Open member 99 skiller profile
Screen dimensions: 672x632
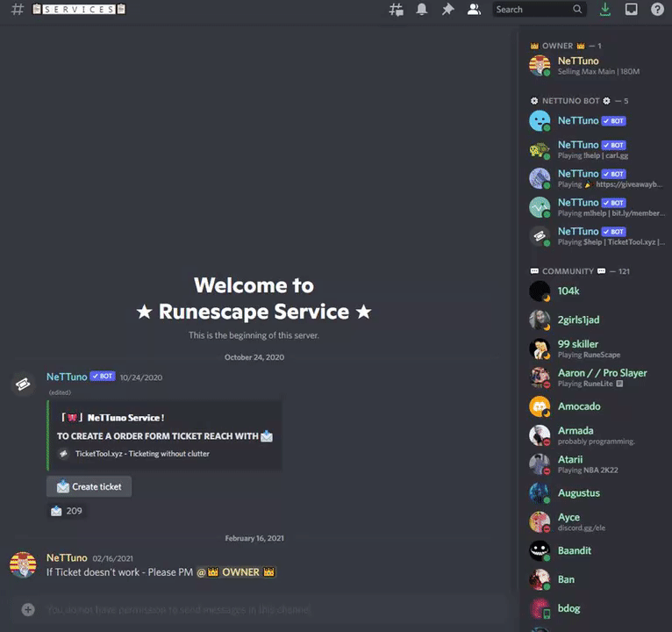pos(597,349)
